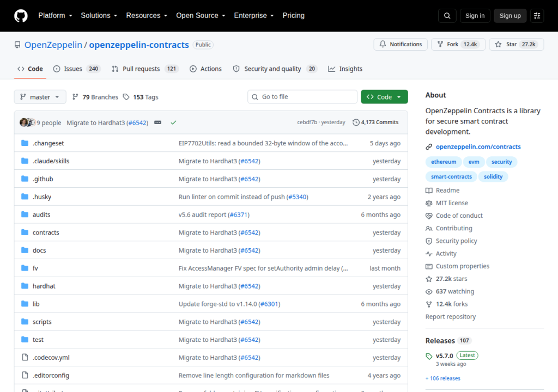Viewport: 558px width, 392px height.
Task: Select the smart-contracts topic tag
Action: point(451,176)
